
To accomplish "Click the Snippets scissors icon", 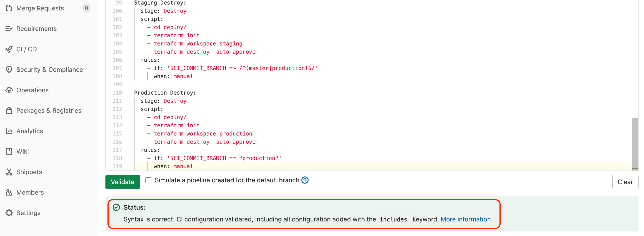I will click(x=9, y=172).
